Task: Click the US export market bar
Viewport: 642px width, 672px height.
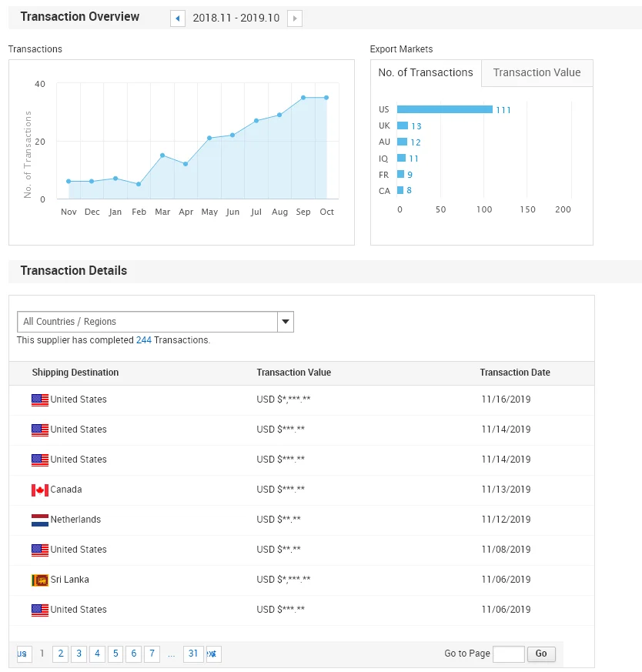Action: pos(444,109)
